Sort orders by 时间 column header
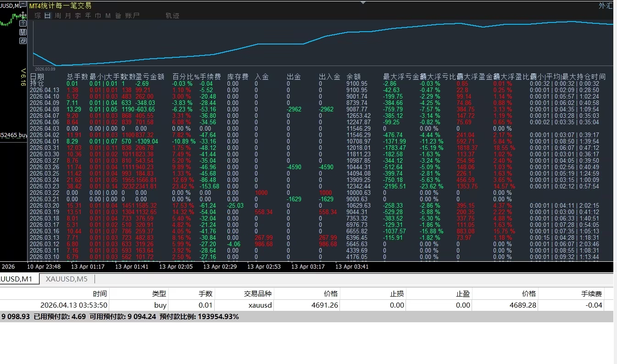The height and width of the screenshot is (364, 617). tap(100, 293)
